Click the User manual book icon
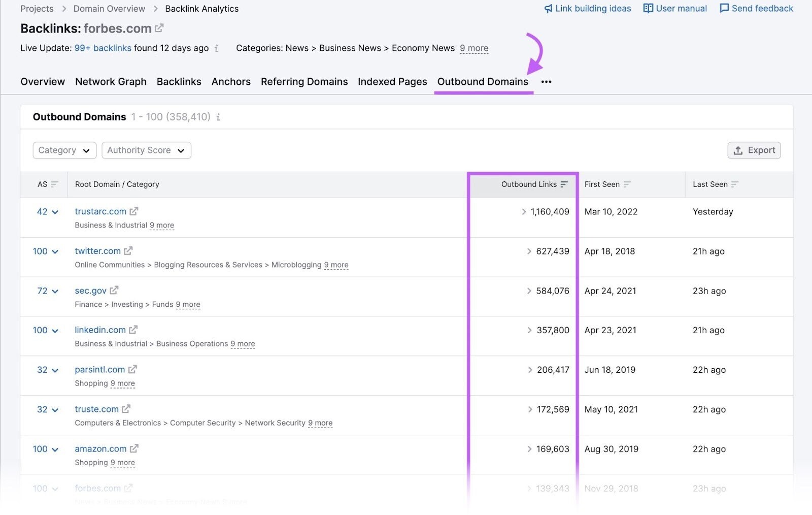The height and width of the screenshot is (515, 812). pos(648,8)
